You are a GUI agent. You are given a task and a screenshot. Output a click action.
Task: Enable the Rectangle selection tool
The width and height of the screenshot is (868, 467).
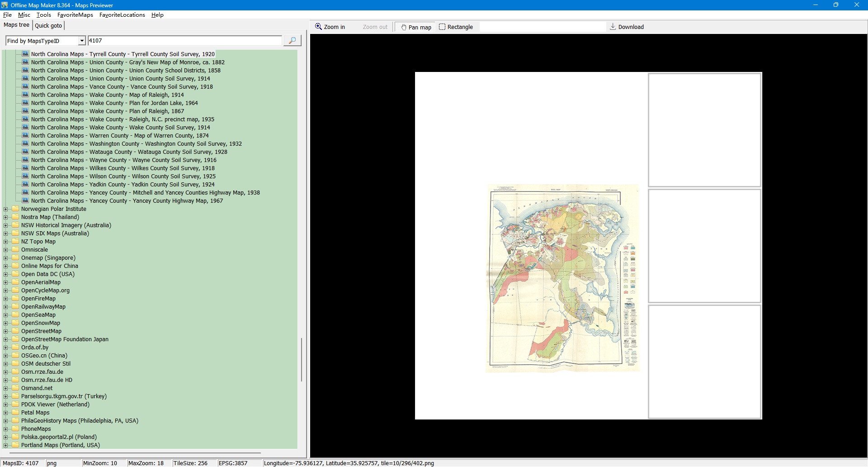[456, 27]
